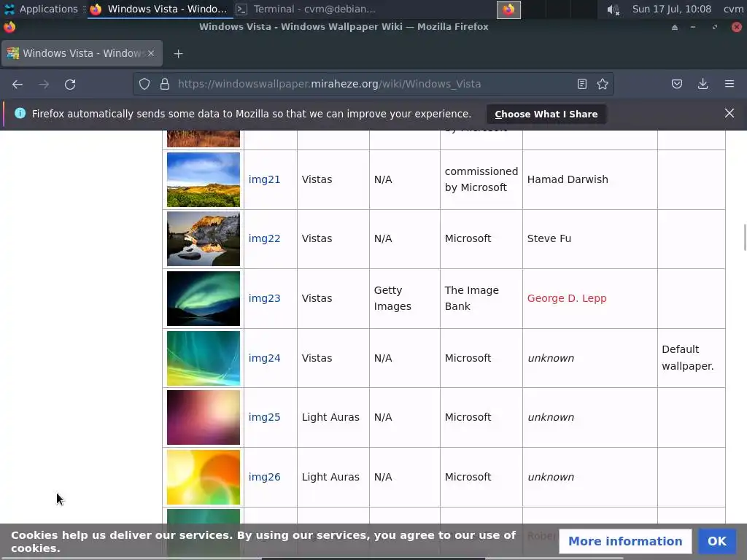747x560 pixels.
Task: Open the img24 link
Action: (264, 358)
